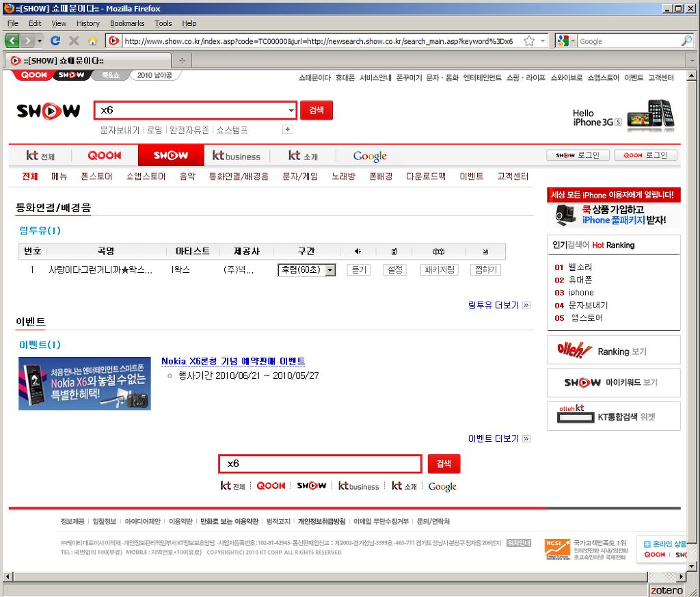Select the QOOK top service tab

[33, 75]
